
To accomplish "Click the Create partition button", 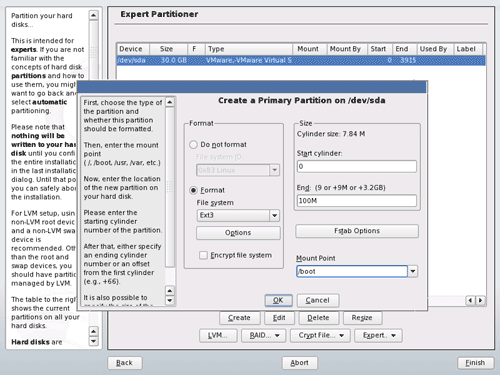I will (239, 318).
